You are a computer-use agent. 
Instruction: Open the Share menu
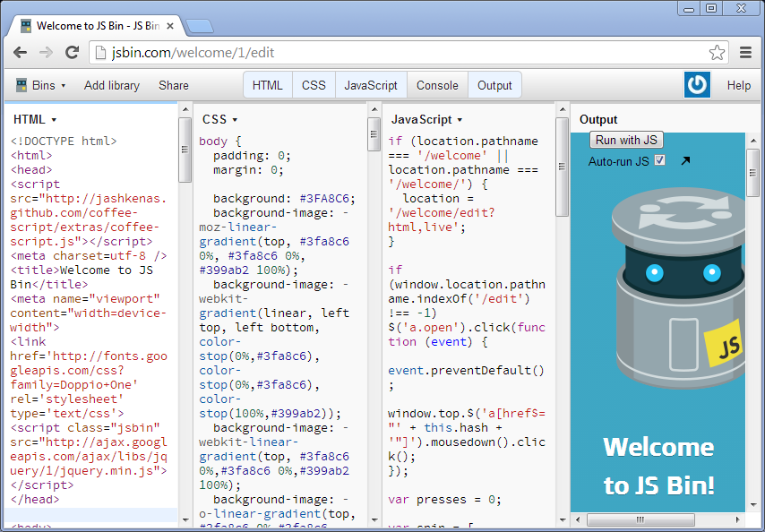(x=174, y=85)
